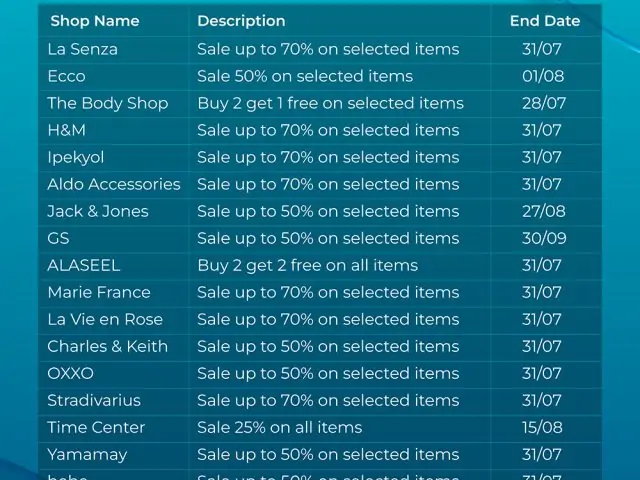Screen dimensions: 640x480
Task: Click the Jack & Jones entry
Action: click(x=98, y=211)
